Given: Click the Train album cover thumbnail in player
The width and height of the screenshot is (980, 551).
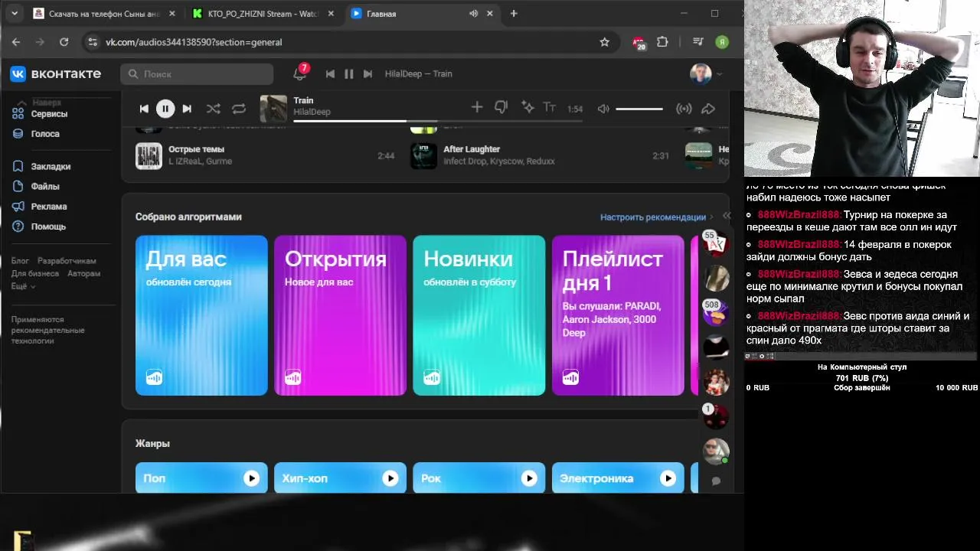Looking at the screenshot, I should 273,109.
